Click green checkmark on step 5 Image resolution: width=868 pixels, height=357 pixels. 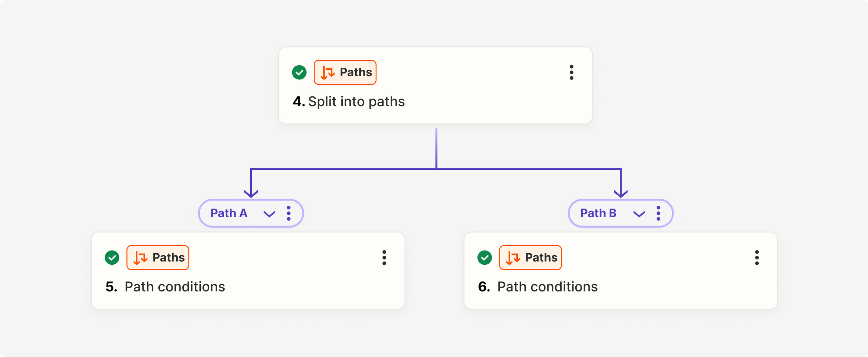(x=112, y=258)
